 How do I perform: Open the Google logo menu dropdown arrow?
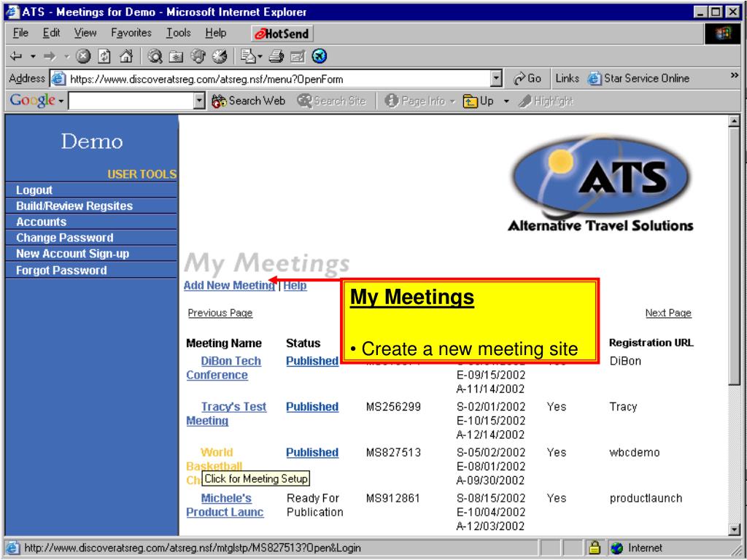tap(61, 101)
